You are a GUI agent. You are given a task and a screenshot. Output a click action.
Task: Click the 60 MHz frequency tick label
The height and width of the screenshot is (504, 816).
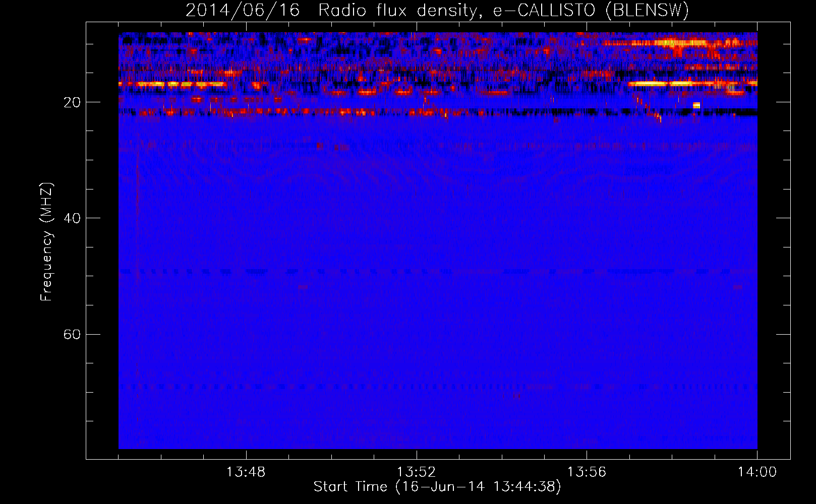[x=72, y=334]
